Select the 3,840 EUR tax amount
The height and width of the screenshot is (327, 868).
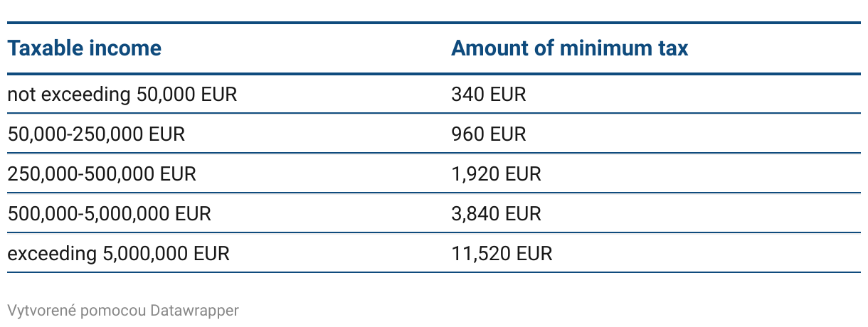[x=497, y=213]
